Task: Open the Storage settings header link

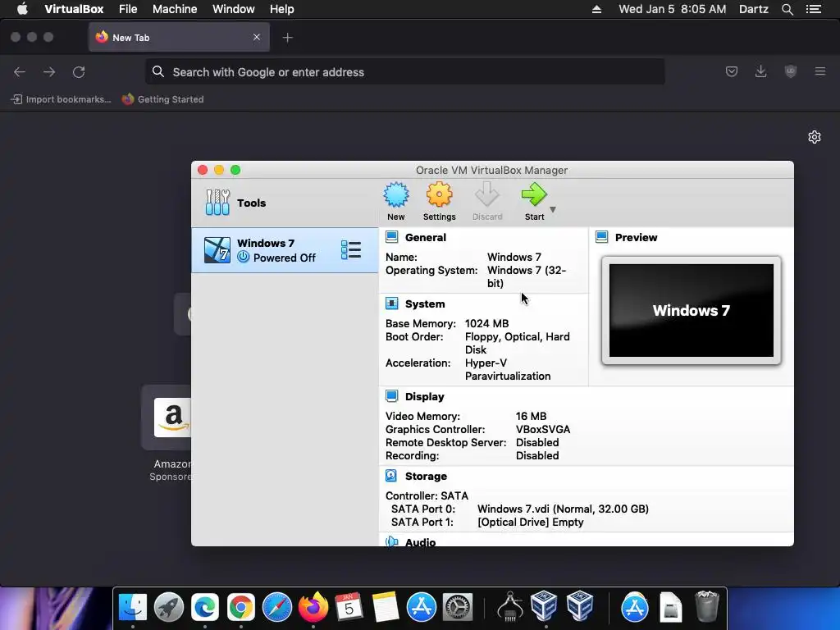Action: pos(426,477)
